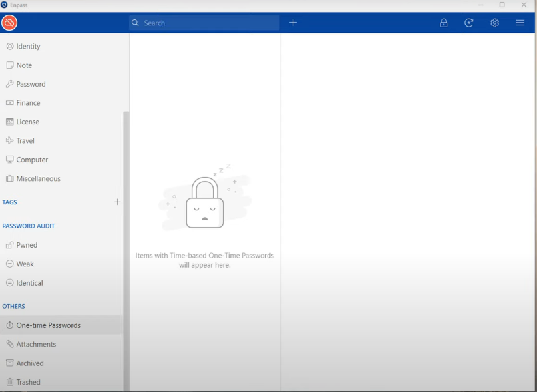
Task: Click the sidebar vertical scrollbar
Action: coord(126,251)
